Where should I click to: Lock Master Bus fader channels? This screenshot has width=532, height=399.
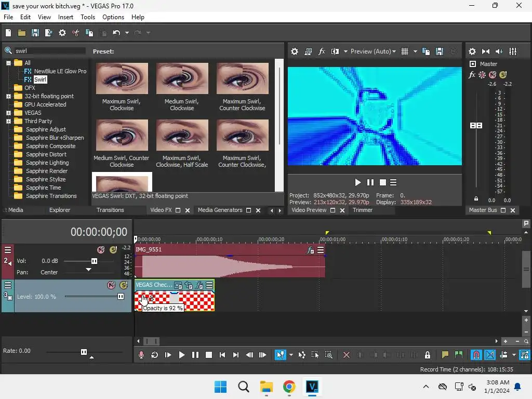pos(476,199)
